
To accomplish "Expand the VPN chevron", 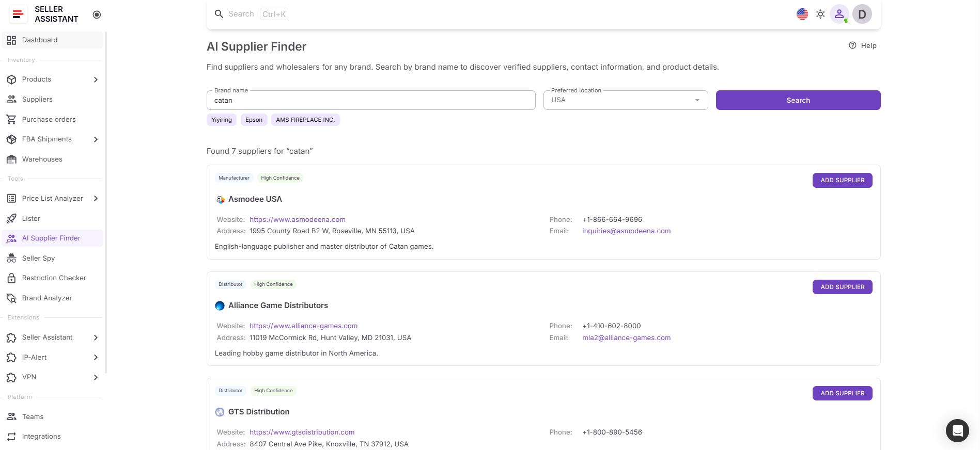I will point(96,377).
